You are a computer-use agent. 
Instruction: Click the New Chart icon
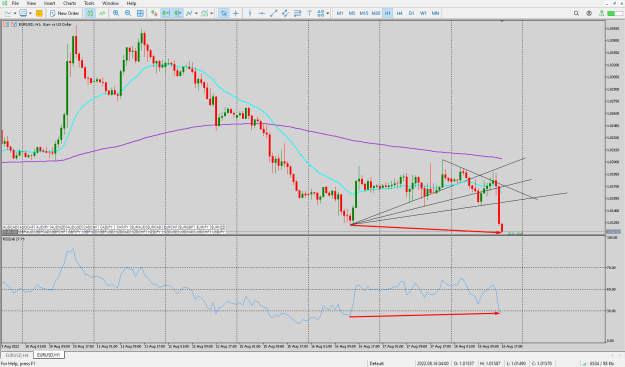(8, 13)
